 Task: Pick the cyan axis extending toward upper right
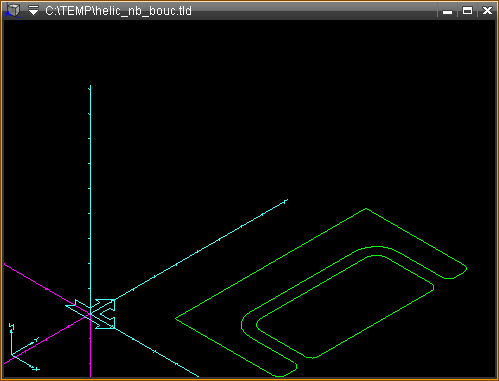click(201, 249)
